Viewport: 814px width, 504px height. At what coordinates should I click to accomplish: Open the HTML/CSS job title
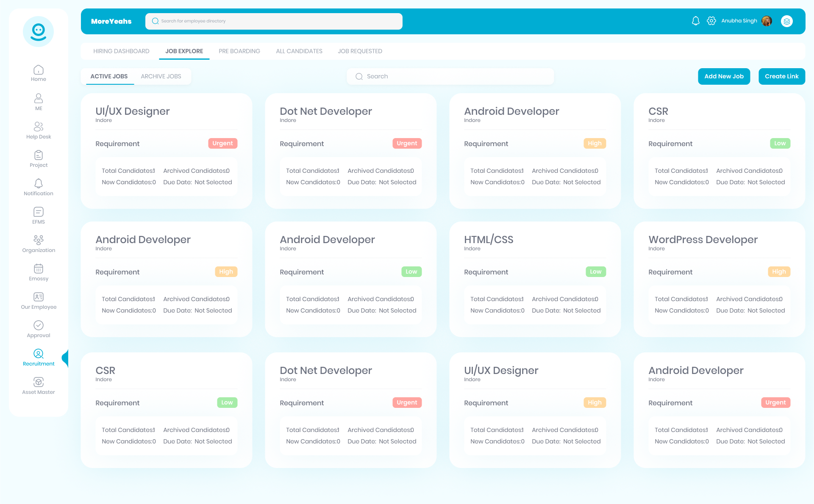489,239
